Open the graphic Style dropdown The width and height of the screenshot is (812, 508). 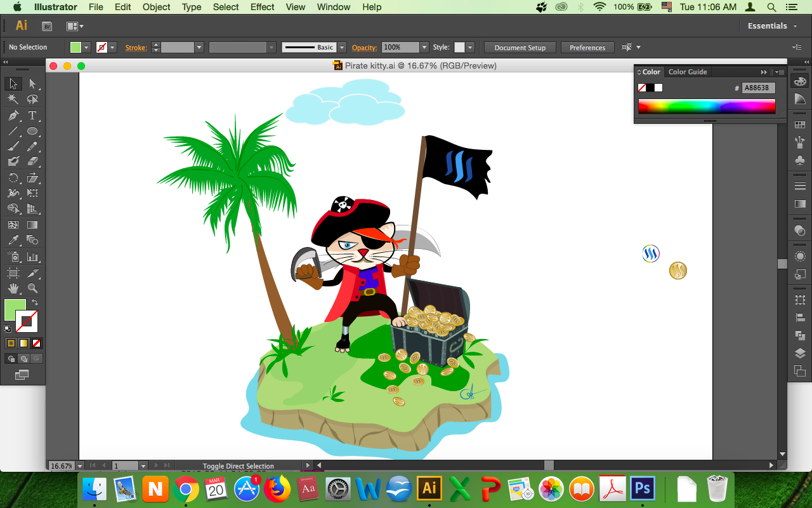[469, 48]
